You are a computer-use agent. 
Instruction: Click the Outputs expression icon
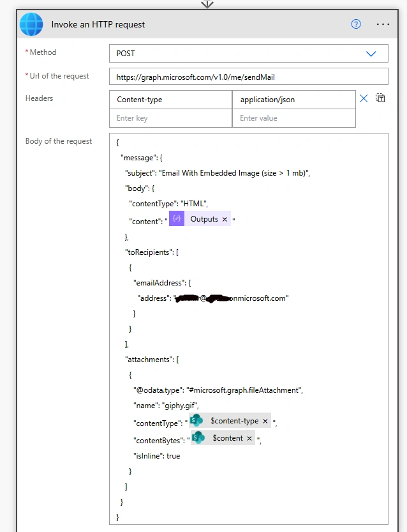click(x=177, y=218)
